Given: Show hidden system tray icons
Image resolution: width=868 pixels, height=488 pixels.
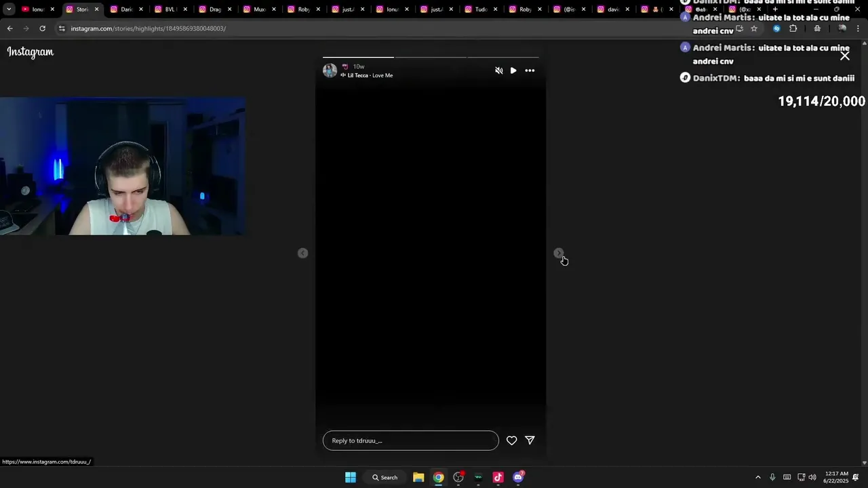Looking at the screenshot, I should 758,477.
